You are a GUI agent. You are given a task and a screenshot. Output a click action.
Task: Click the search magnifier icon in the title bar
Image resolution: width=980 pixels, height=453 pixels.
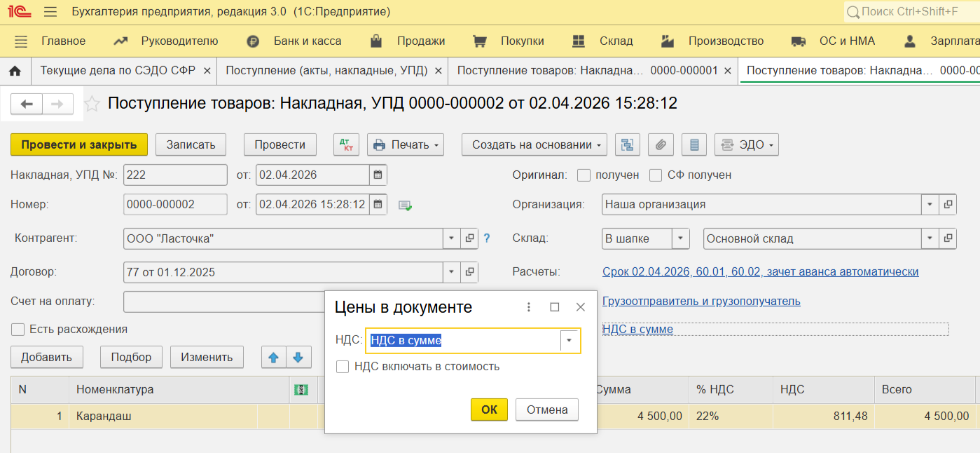click(853, 12)
